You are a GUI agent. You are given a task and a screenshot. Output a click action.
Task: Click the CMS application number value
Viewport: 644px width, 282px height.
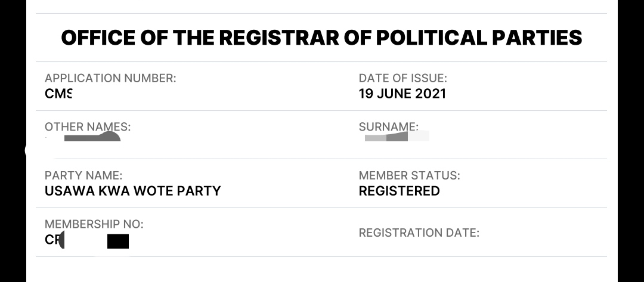click(58, 94)
